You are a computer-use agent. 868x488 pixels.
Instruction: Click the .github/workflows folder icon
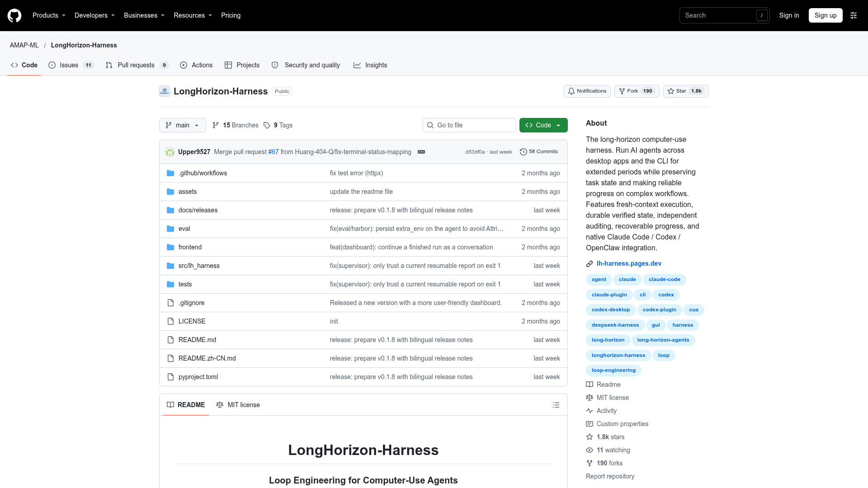coord(170,173)
